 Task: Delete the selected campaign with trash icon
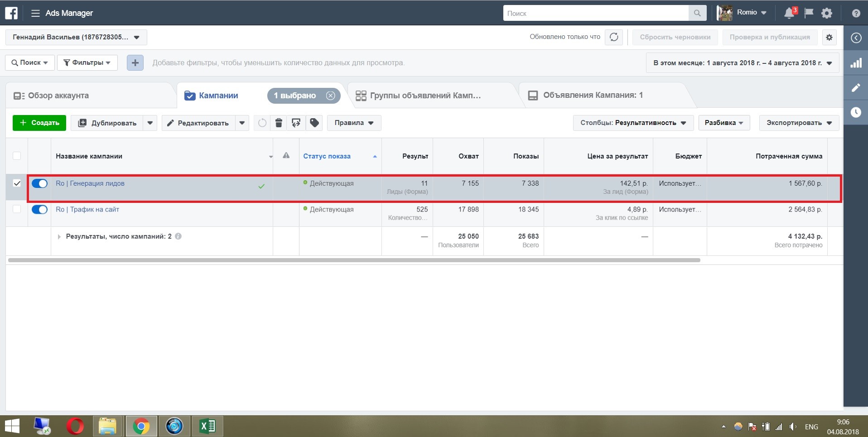(279, 123)
